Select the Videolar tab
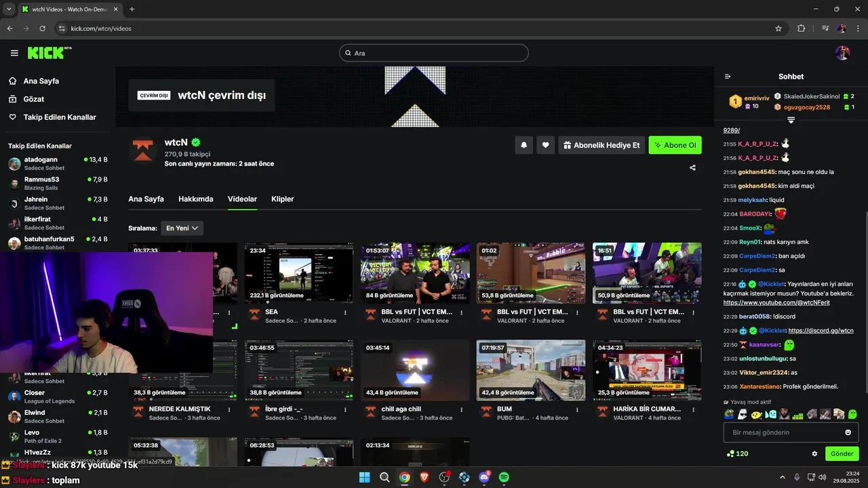Viewport: 868px width, 488px height. click(x=242, y=199)
